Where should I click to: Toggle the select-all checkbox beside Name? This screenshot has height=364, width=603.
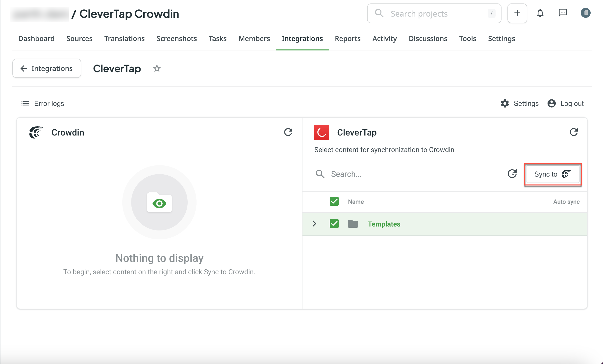(334, 201)
